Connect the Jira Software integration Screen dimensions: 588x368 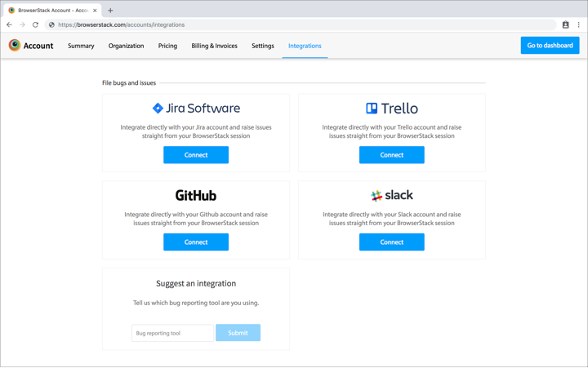(196, 155)
